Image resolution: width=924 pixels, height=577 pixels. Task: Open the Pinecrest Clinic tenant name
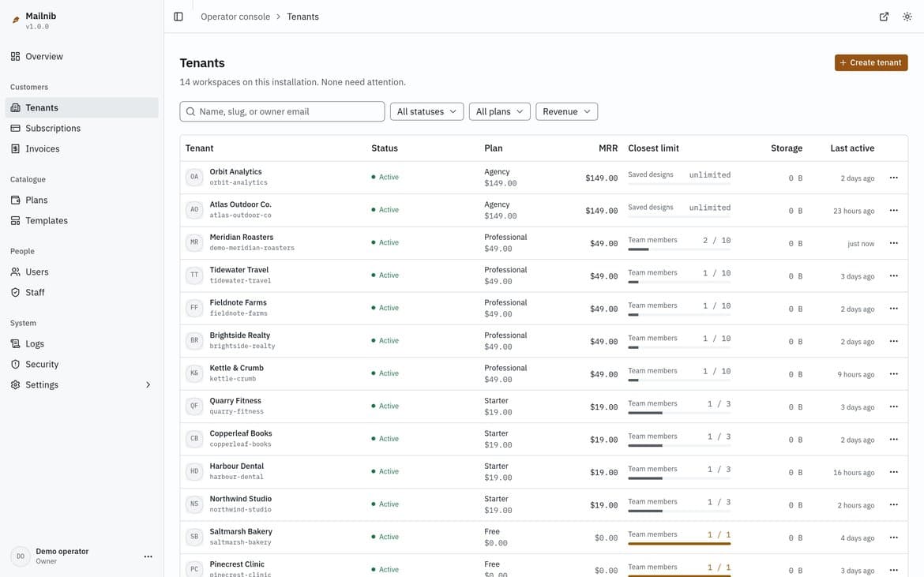(x=237, y=564)
